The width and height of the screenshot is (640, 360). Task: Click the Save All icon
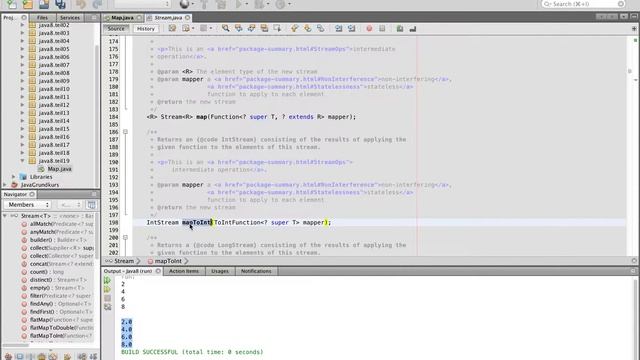60,4
